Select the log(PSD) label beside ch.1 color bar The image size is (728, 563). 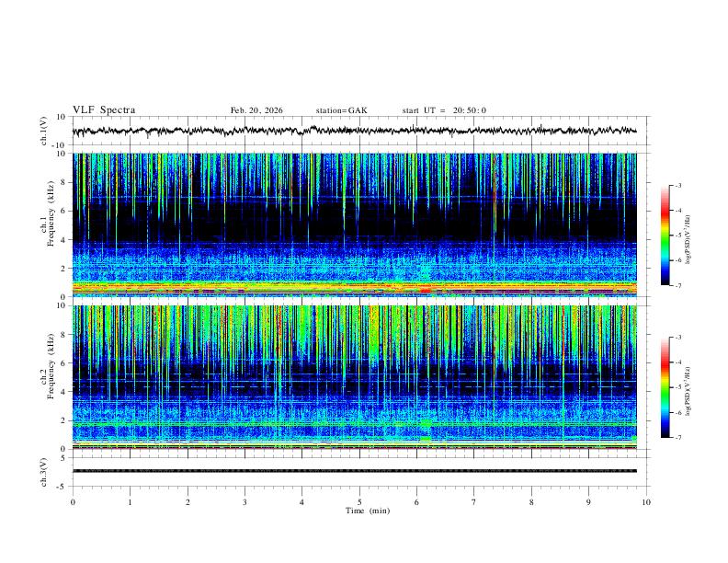pos(688,239)
